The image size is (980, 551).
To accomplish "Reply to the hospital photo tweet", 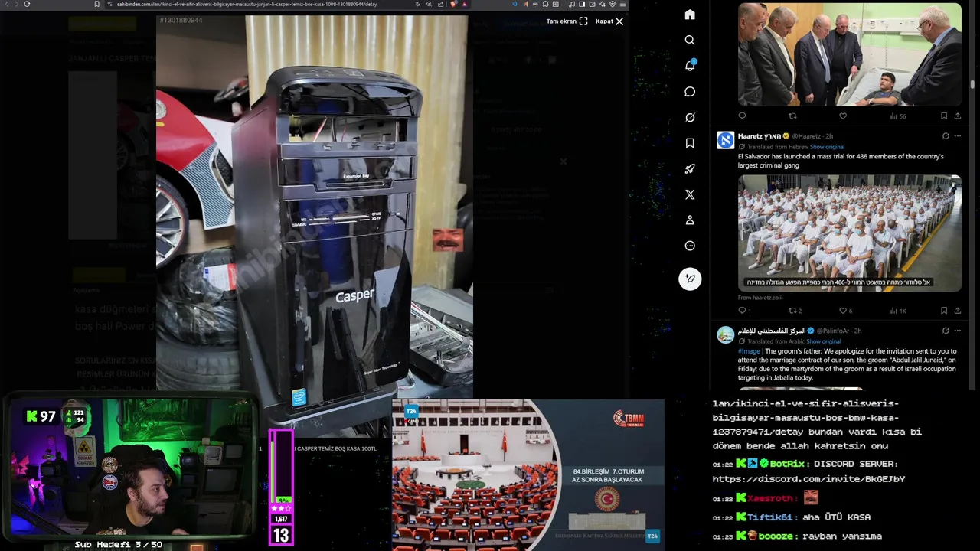I will (x=742, y=116).
